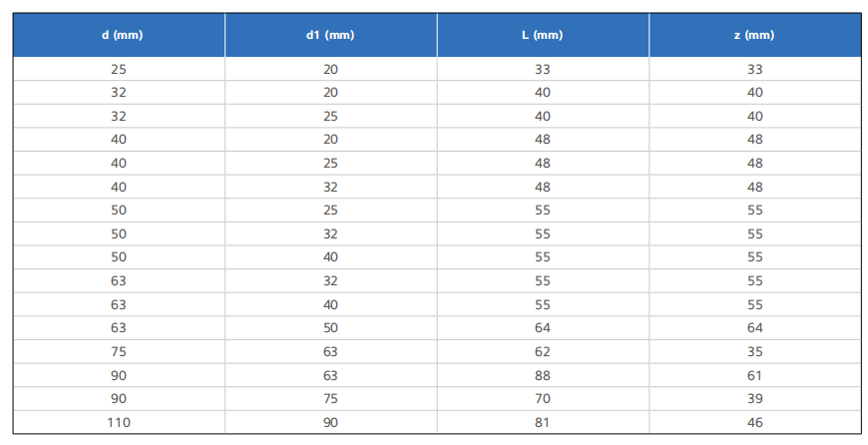
Task: Select the L value 81 cell
Action: click(x=543, y=422)
